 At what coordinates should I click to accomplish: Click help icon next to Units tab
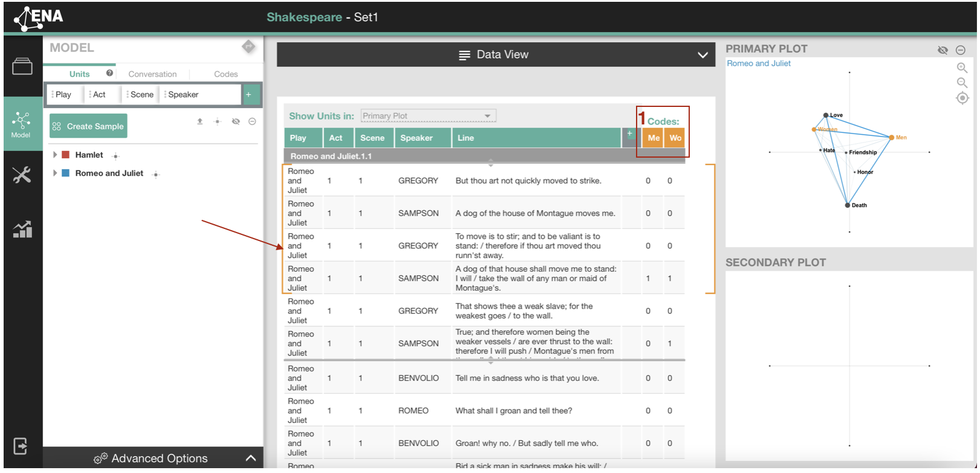(x=109, y=73)
